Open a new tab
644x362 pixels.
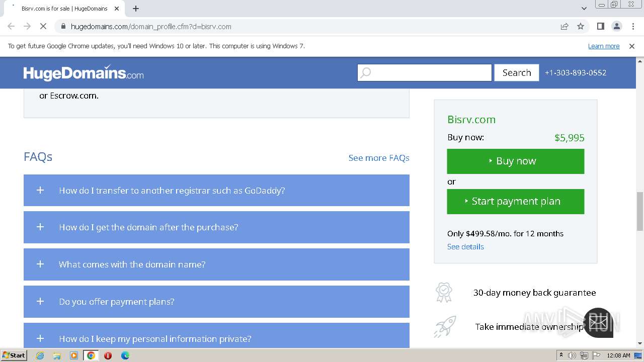click(135, 9)
